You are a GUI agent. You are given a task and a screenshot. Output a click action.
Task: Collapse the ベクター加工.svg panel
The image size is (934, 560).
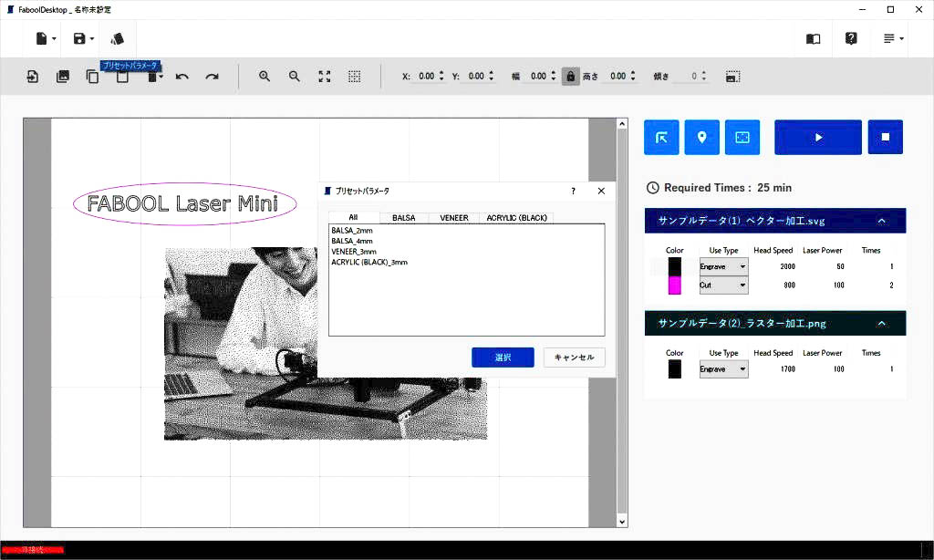[x=882, y=221]
